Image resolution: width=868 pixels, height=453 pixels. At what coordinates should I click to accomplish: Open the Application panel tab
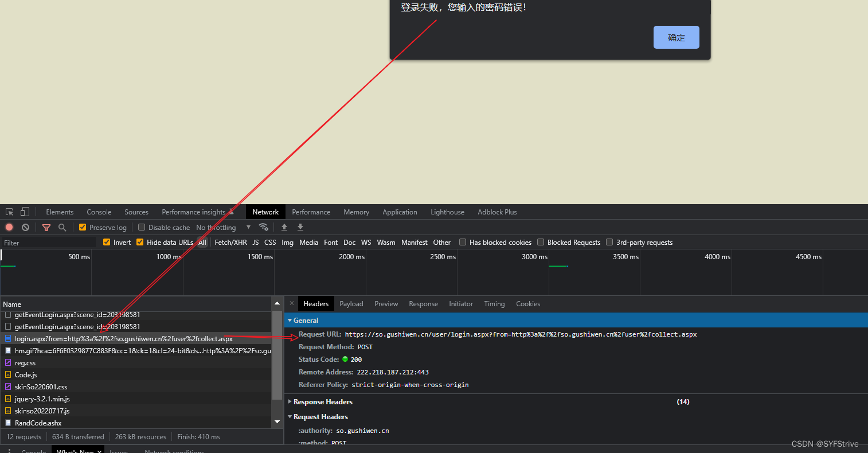pos(400,212)
